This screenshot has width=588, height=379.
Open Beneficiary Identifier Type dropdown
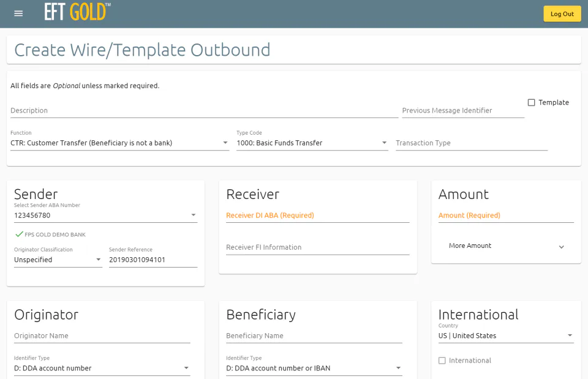tap(314, 368)
